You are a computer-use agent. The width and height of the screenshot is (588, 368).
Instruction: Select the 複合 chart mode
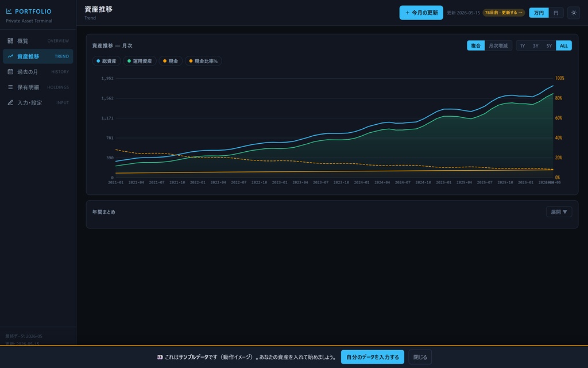click(475, 45)
